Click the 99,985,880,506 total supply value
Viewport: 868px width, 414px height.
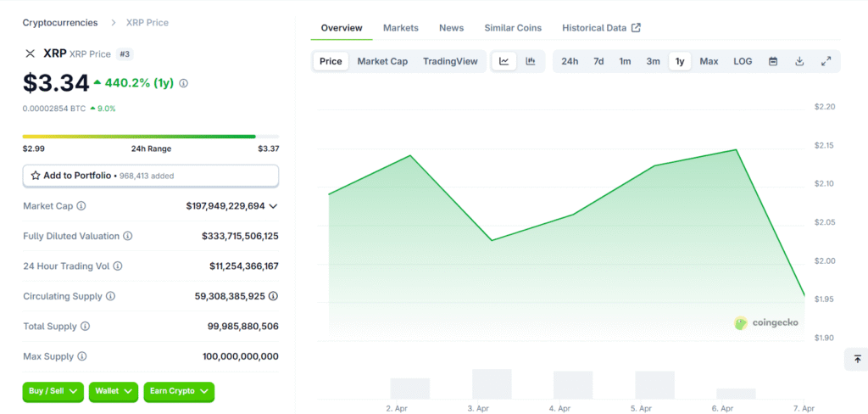click(243, 327)
